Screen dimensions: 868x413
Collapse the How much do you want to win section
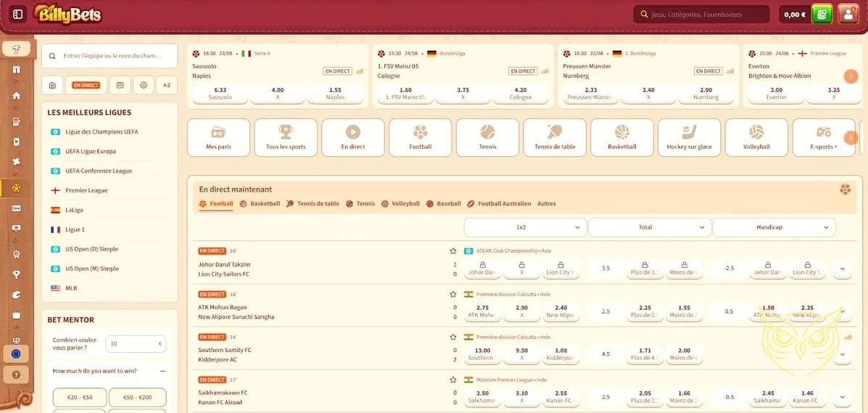pyautogui.click(x=162, y=371)
